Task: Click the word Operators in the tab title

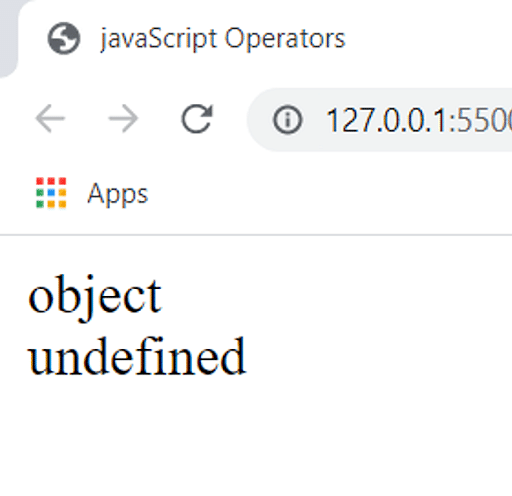Action: (x=285, y=40)
